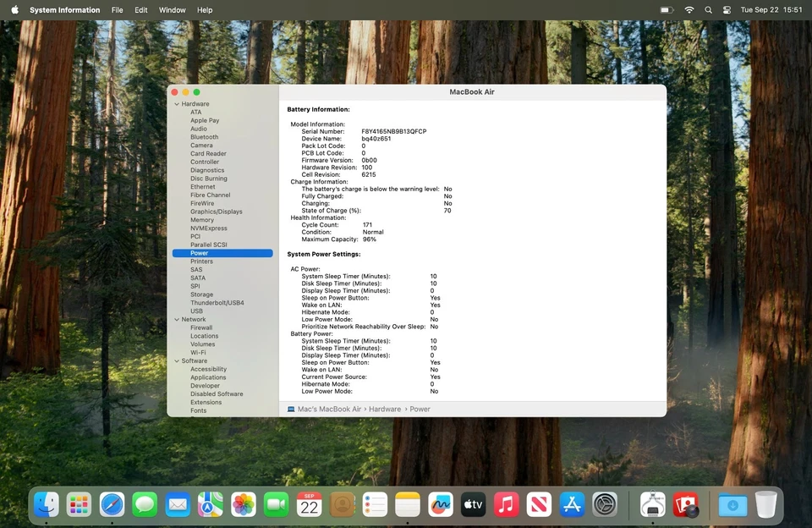The width and height of the screenshot is (812, 528).
Task: Open System Settings gear in Dock
Action: tap(605, 504)
